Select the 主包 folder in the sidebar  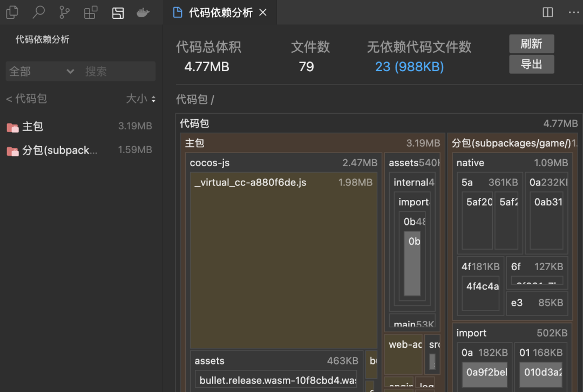pos(32,126)
